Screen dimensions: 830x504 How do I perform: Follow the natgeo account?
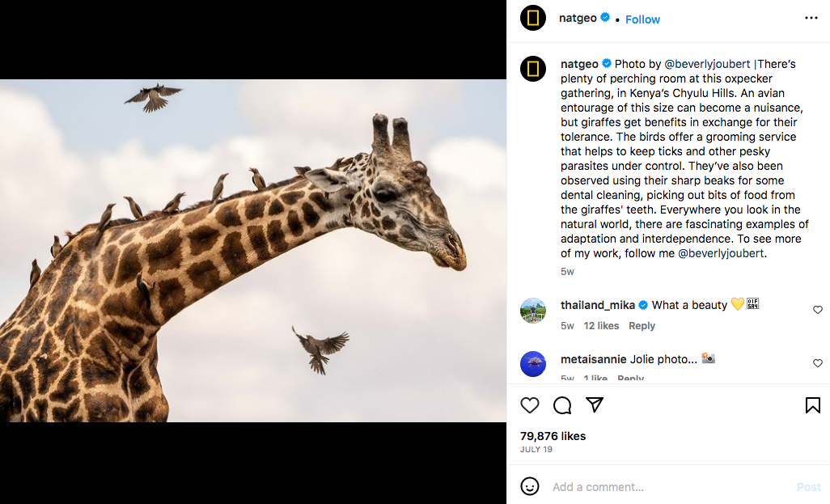(642, 19)
